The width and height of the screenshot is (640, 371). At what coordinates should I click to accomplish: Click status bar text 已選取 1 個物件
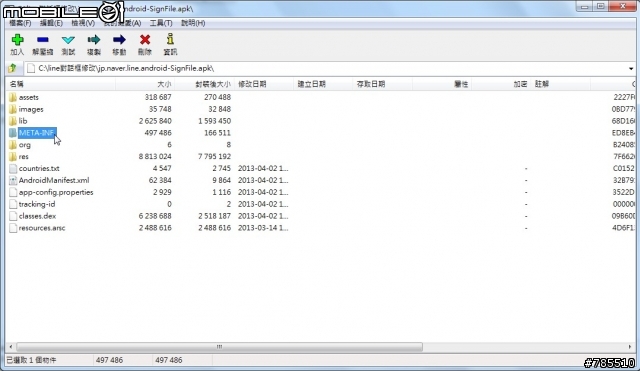click(31, 360)
